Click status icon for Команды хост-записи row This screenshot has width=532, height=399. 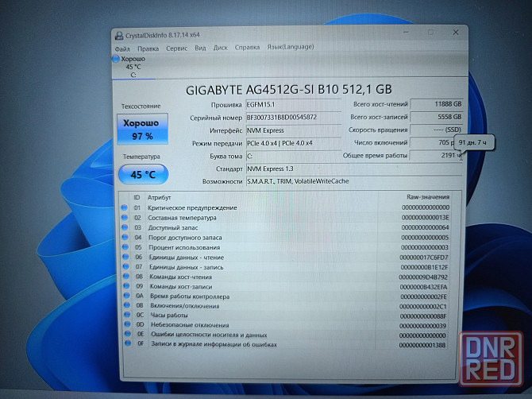(126, 286)
